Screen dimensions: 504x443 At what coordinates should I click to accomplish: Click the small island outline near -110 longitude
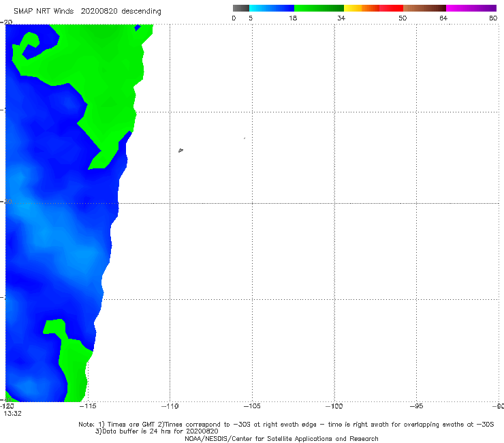pos(180,150)
